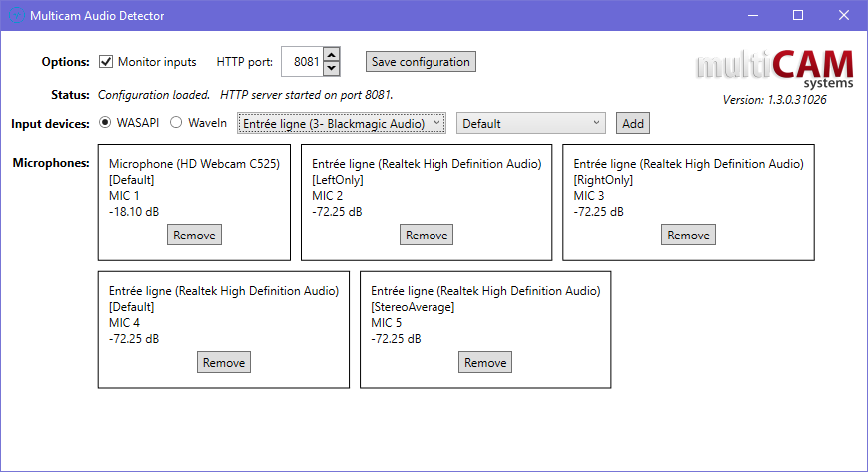
Task: Select the WASAPI radio button
Action: (105, 123)
